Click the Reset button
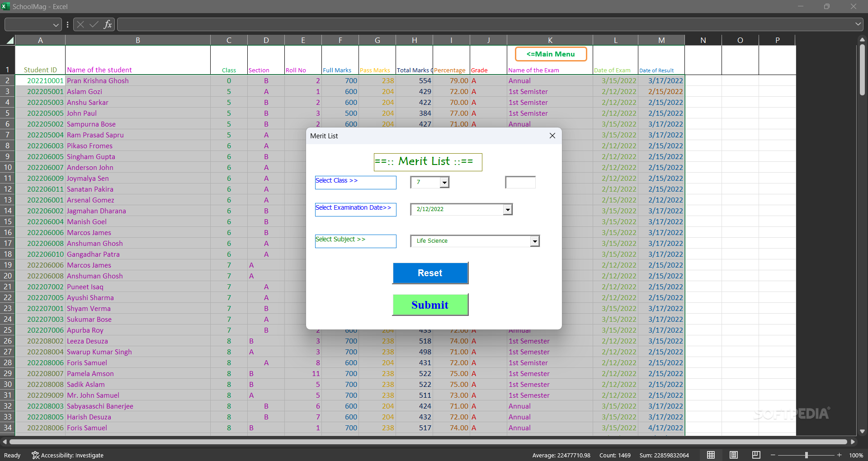This screenshot has height=461, width=868. point(430,273)
